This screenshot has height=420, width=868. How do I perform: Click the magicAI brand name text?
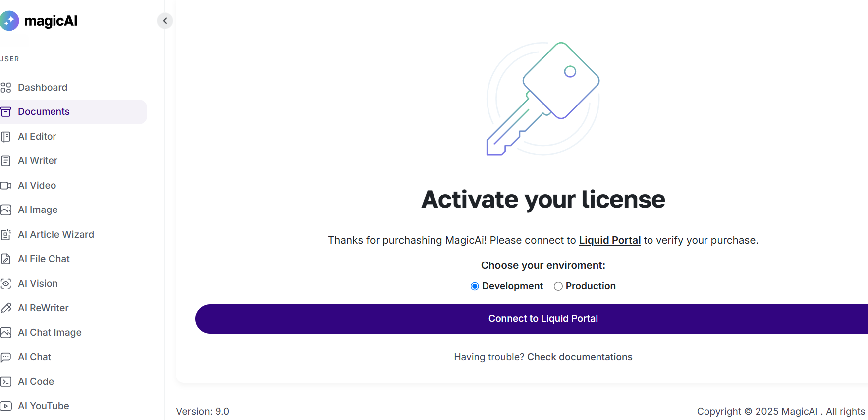(x=51, y=21)
